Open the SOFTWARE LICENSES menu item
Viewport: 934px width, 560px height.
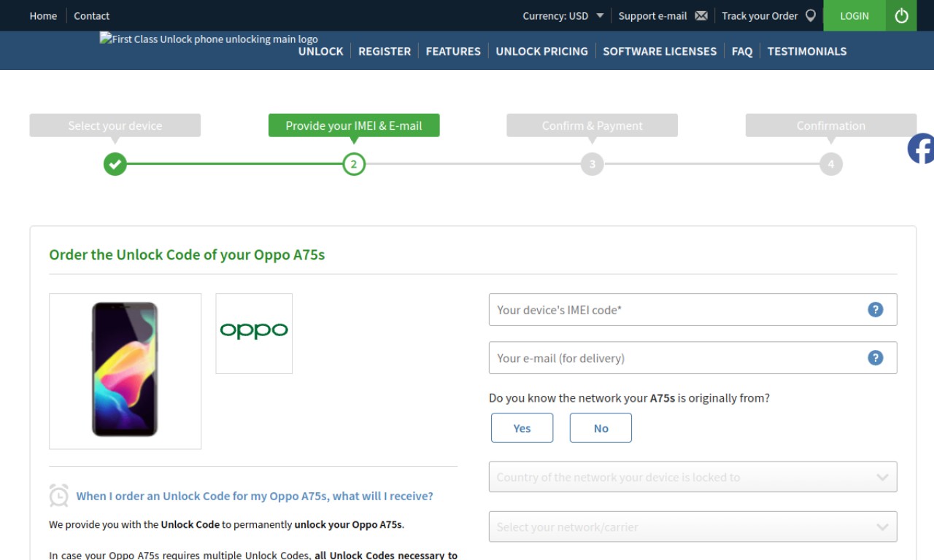[x=660, y=51]
